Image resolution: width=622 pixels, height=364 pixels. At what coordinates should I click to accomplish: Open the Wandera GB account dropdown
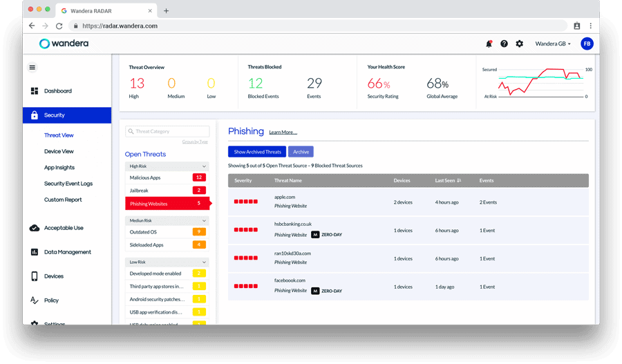(553, 44)
